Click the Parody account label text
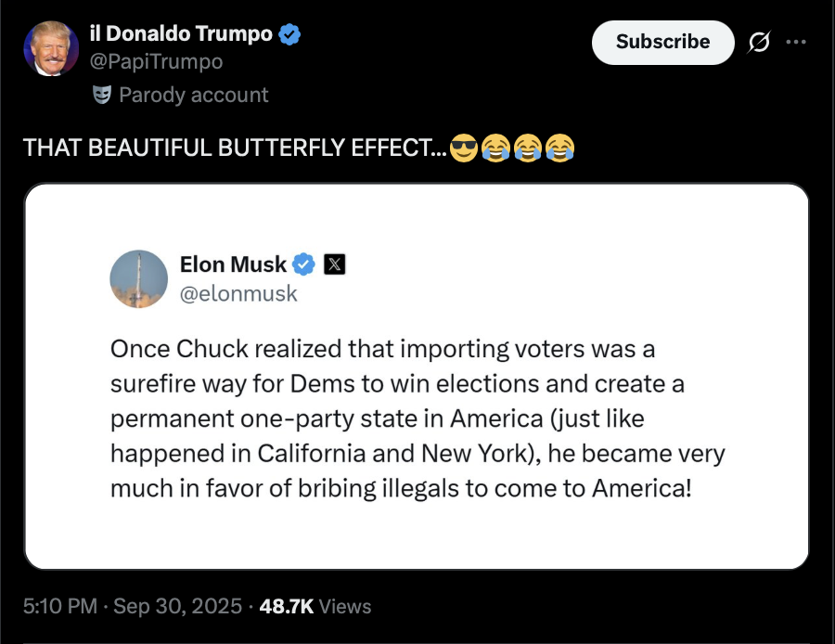Screen dimensions: 835x644 (x=193, y=95)
